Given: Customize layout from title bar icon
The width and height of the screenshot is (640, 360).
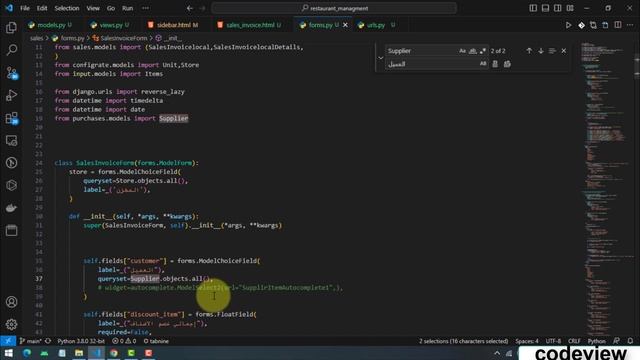Looking at the screenshot, I should 570,8.
